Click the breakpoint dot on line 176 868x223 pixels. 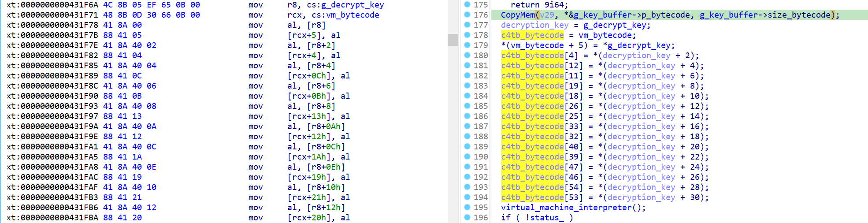(467, 15)
